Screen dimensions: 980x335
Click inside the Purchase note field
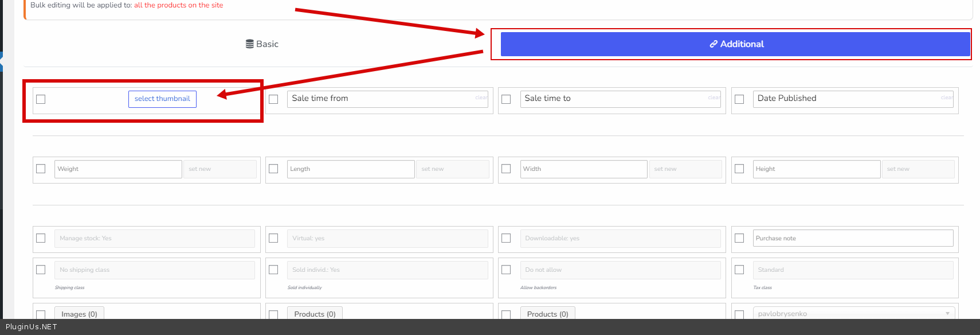coord(853,239)
